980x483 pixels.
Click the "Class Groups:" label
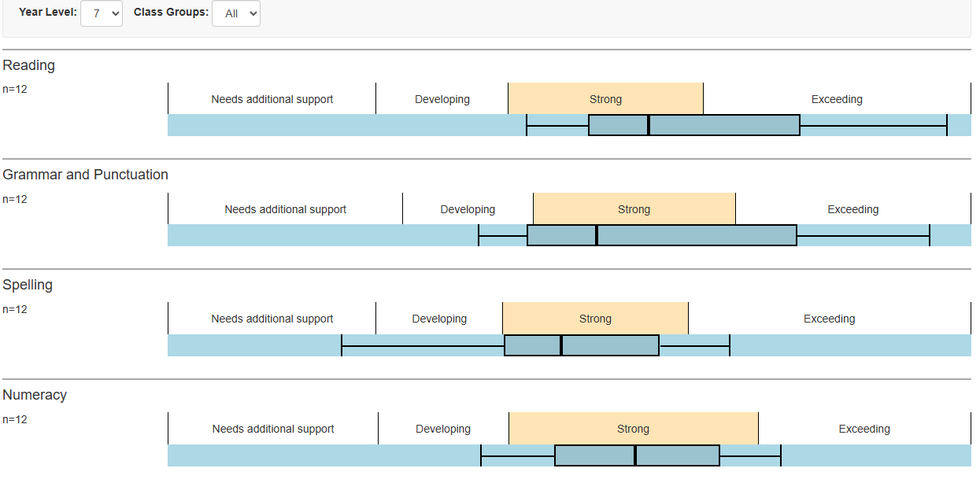pyautogui.click(x=171, y=13)
